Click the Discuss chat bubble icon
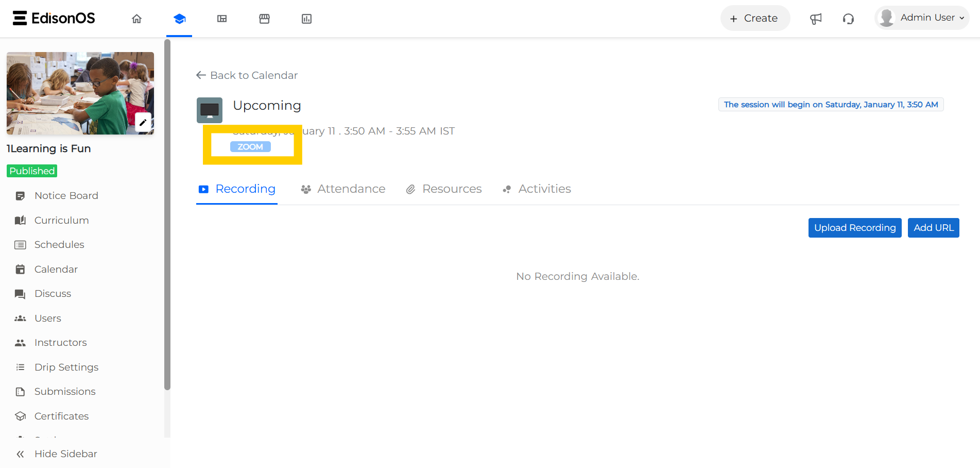The width and height of the screenshot is (980, 468). [x=20, y=294]
